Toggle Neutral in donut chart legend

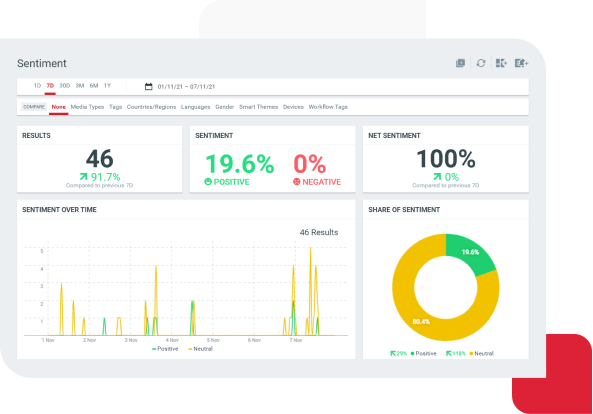click(x=481, y=354)
